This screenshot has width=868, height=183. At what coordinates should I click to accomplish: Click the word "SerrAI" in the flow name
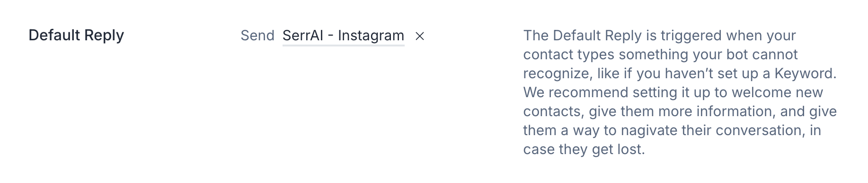click(303, 36)
